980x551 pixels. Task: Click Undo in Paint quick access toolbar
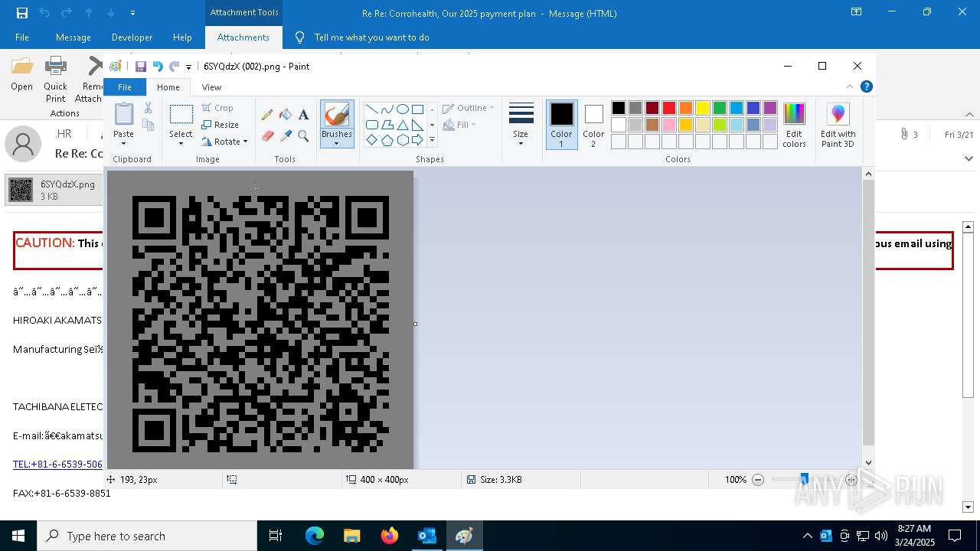point(158,67)
